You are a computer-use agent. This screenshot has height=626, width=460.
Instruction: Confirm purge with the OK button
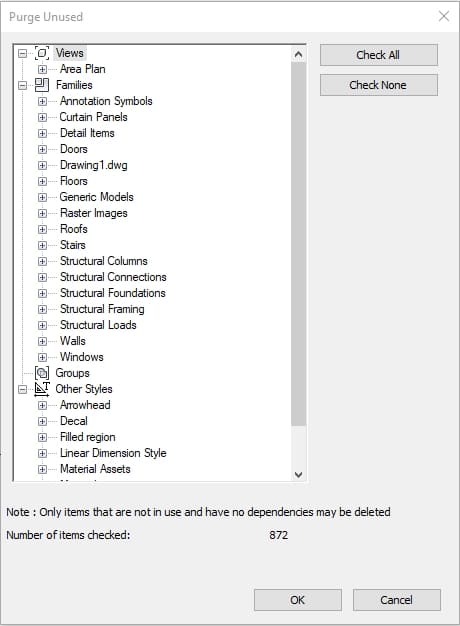point(297,600)
